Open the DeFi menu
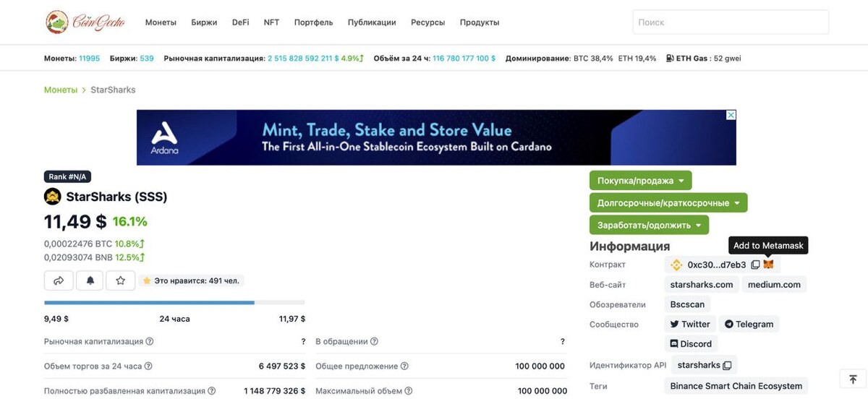The image size is (868, 399). (241, 22)
